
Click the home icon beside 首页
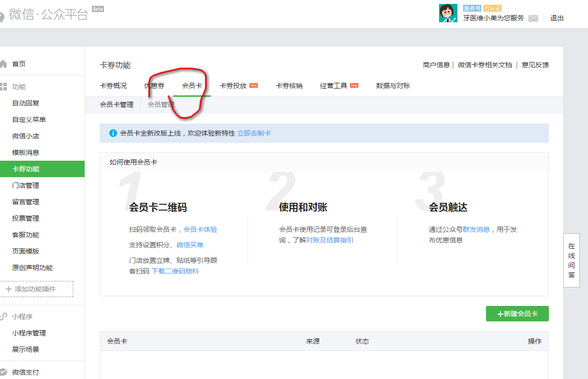coord(3,64)
